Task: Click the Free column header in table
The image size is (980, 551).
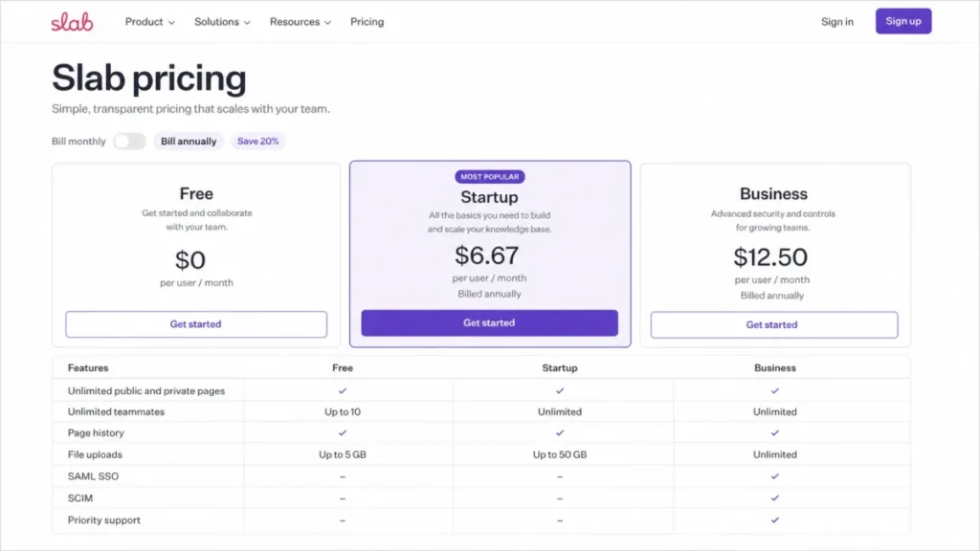Action: 343,368
